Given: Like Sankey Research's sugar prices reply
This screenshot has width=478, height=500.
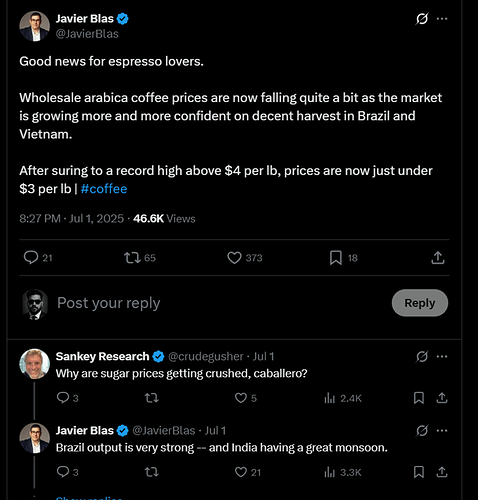Looking at the screenshot, I should [x=246, y=398].
